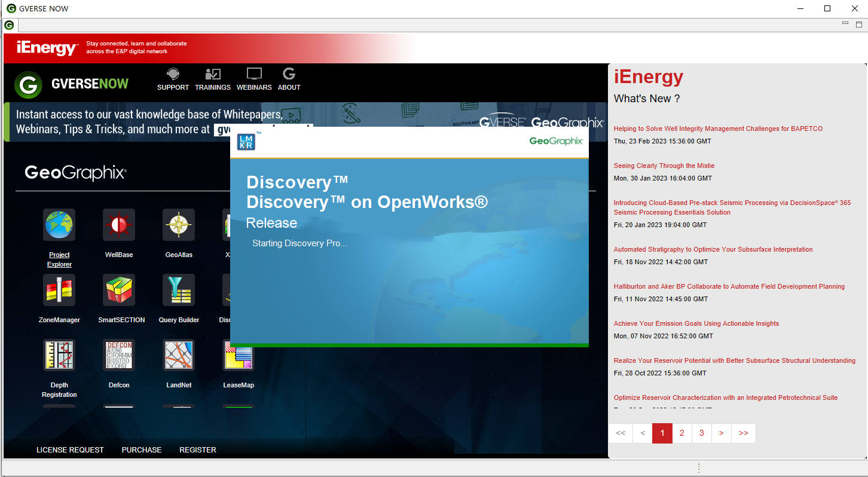Click the date 'Fri, 11 Nov 2022 14:45:00 GMT'
Image resolution: width=868 pixels, height=477 pixels.
click(661, 299)
